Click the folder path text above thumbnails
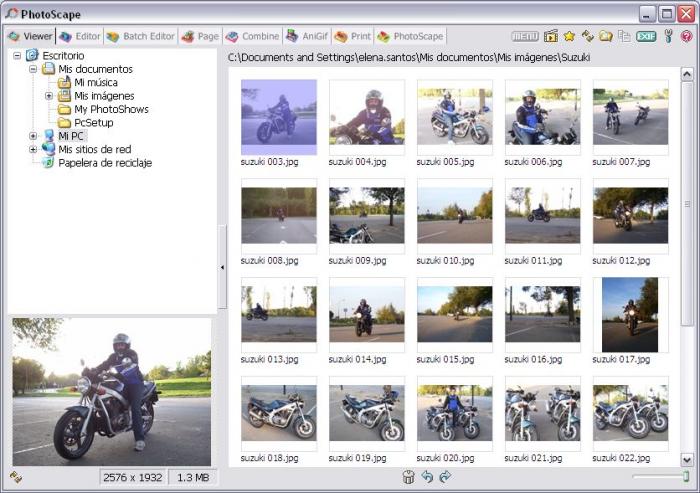Screen dimensions: 700x493 click(x=409, y=58)
